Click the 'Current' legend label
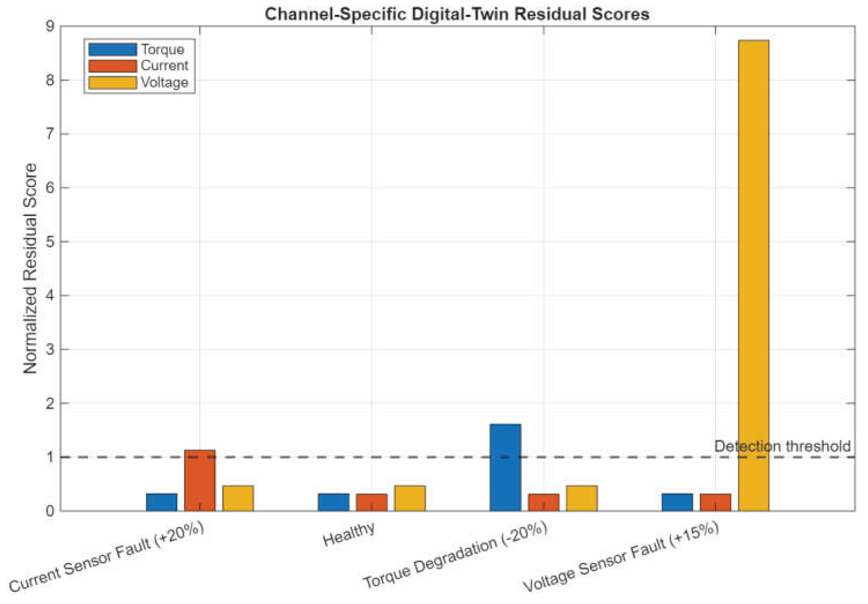 tap(164, 66)
